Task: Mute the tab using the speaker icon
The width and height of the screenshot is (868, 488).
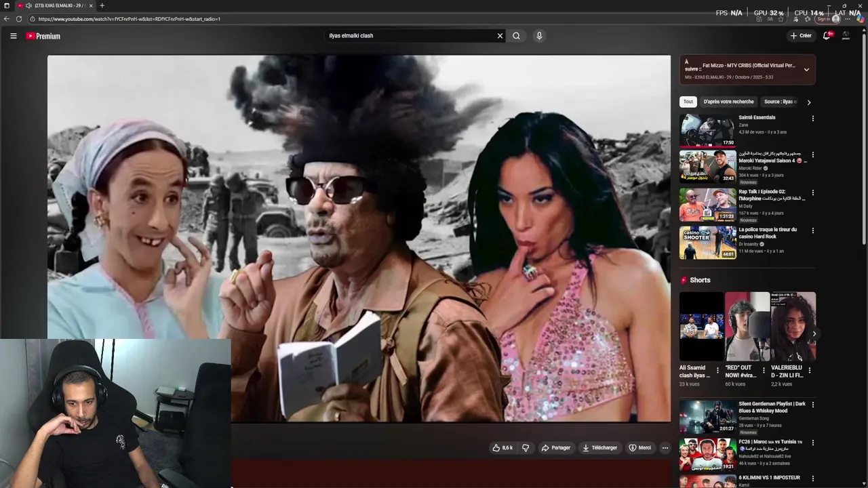Action: click(x=28, y=5)
